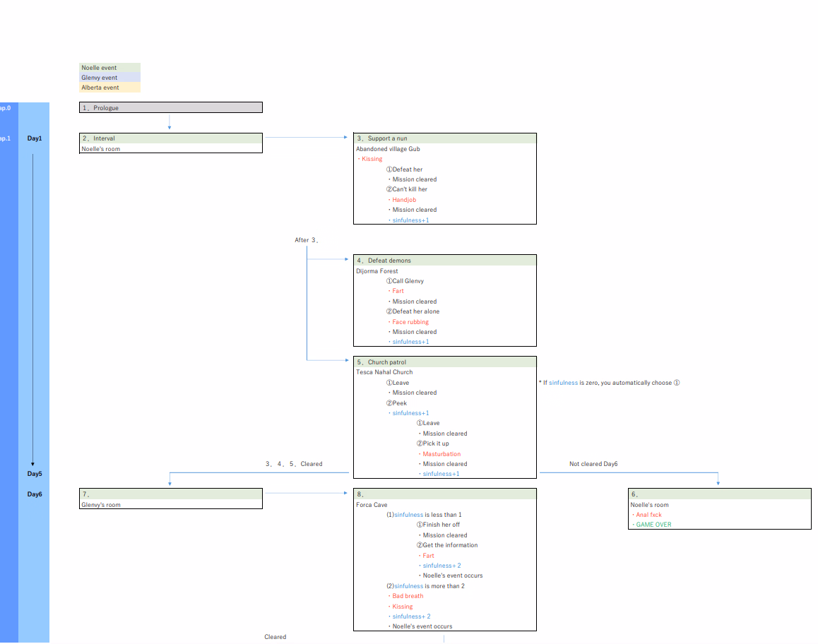Click the GAME OVER text
Screen dimensions: 818x644
pyautogui.click(x=653, y=525)
